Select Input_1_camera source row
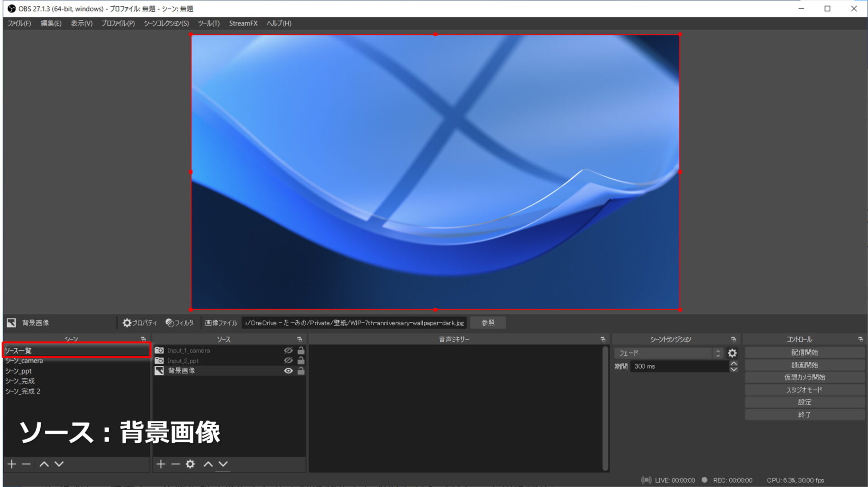868x487 pixels. click(229, 350)
